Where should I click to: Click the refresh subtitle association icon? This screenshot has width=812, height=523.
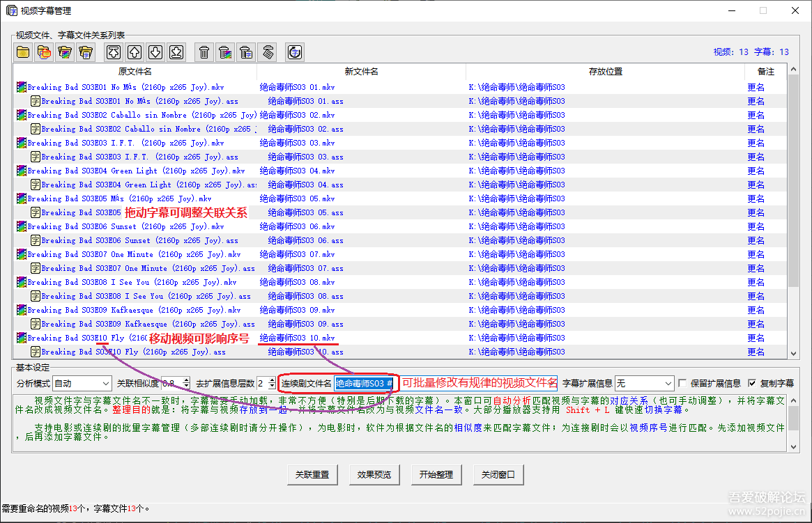click(295, 52)
